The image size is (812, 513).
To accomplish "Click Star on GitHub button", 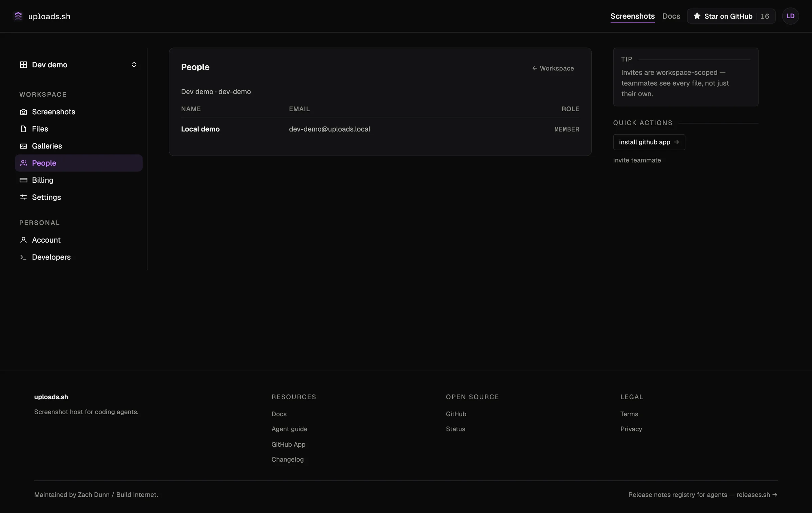I will (x=731, y=16).
